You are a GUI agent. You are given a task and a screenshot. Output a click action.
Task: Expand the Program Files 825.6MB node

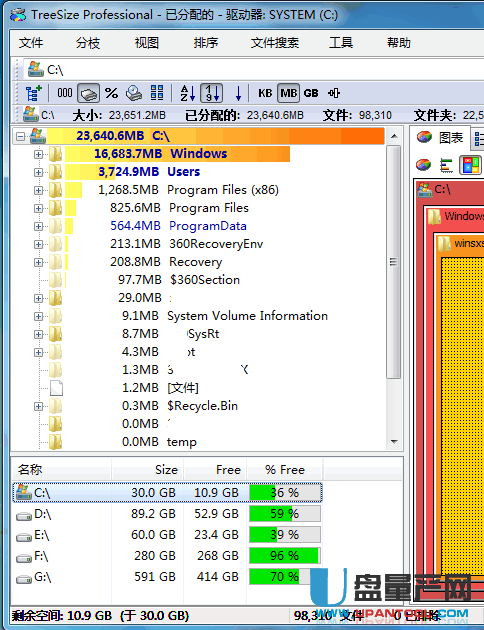click(38, 209)
